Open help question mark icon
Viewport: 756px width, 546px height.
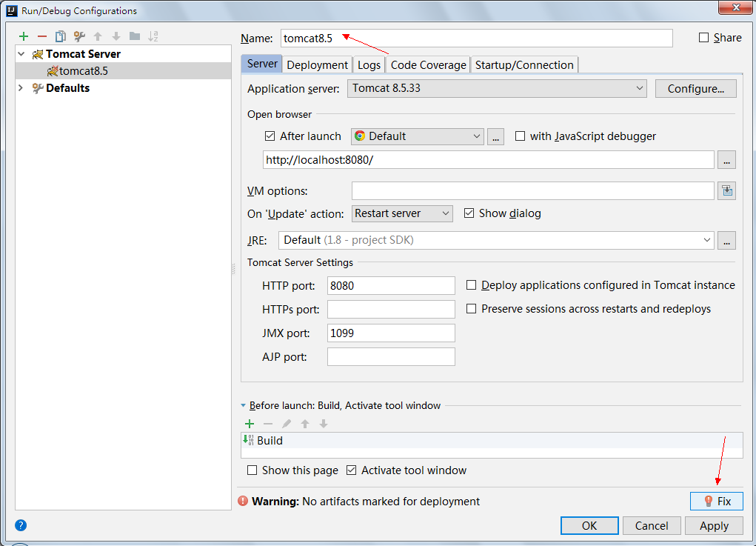click(21, 525)
